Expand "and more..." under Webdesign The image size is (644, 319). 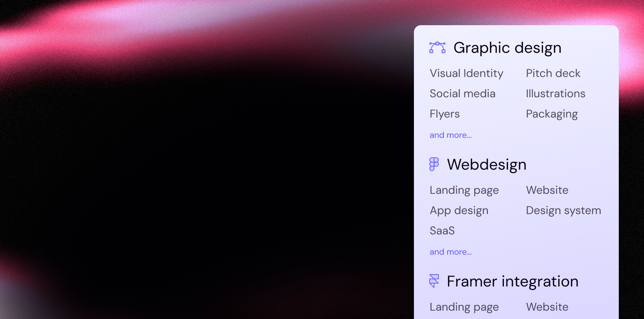click(x=450, y=252)
